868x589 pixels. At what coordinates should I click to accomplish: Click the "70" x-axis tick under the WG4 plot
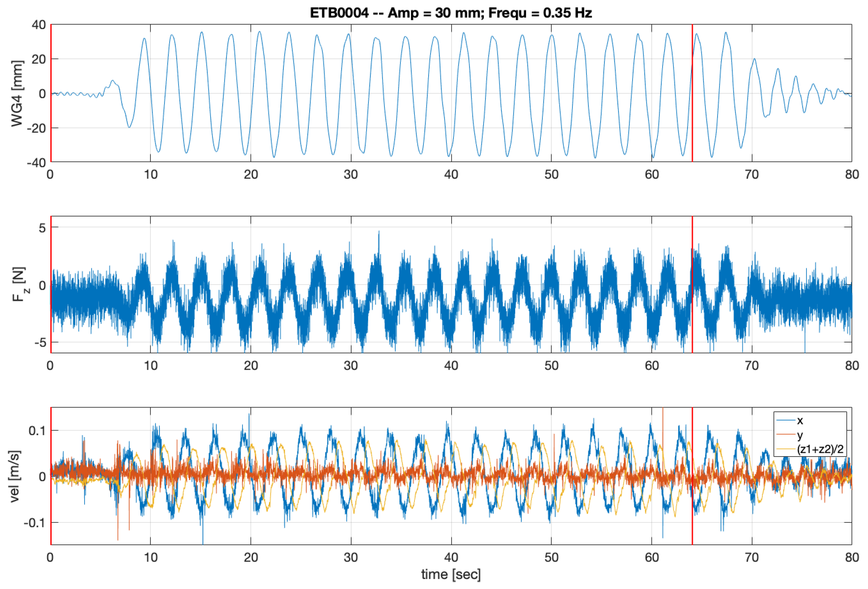(x=752, y=174)
